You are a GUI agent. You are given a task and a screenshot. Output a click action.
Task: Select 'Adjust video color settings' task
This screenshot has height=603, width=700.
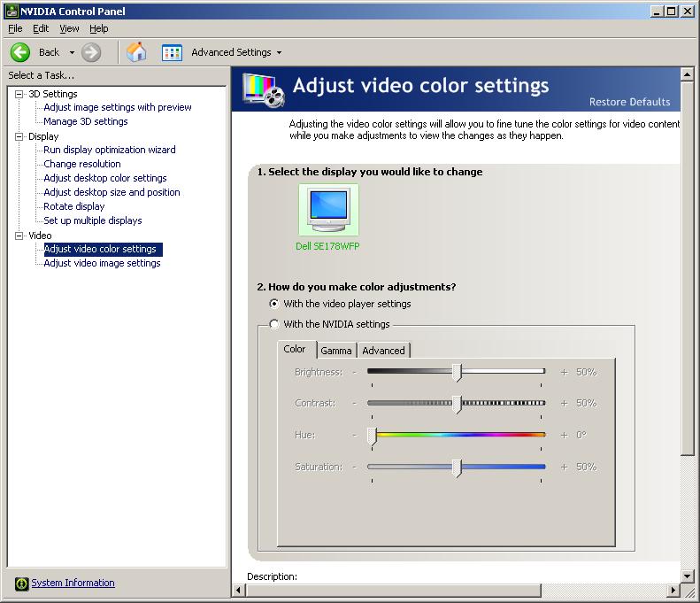pos(103,249)
